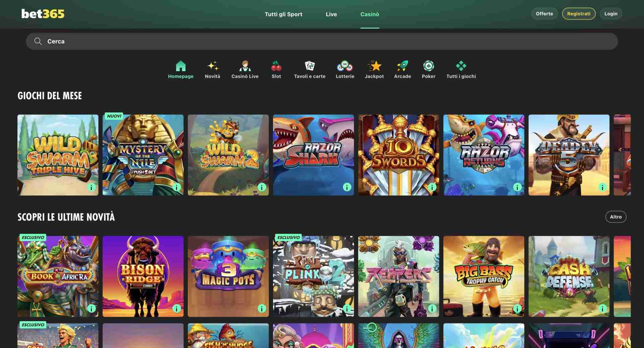The width and height of the screenshot is (644, 348).
Task: Show info for Pine of Plinko 2
Action: [347, 308]
